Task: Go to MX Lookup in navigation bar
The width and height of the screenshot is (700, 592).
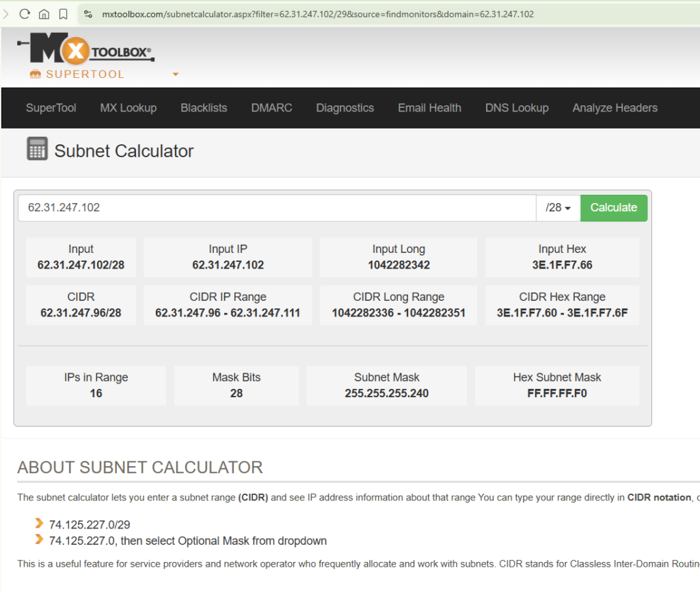Action: tap(128, 108)
